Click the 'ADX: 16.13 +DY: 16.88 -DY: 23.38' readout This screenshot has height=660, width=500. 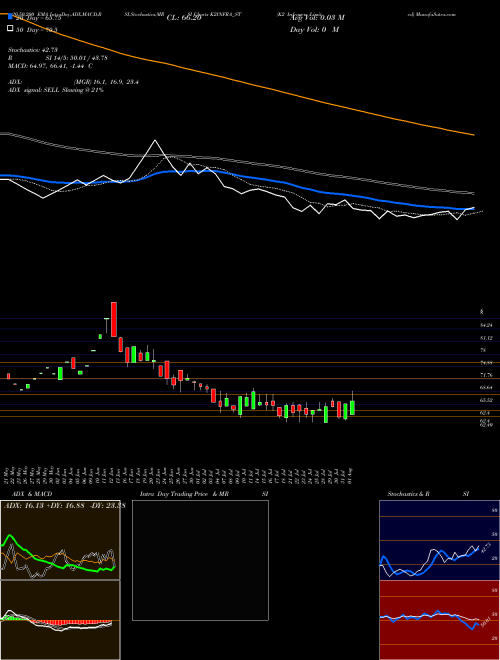pyautogui.click(x=64, y=506)
